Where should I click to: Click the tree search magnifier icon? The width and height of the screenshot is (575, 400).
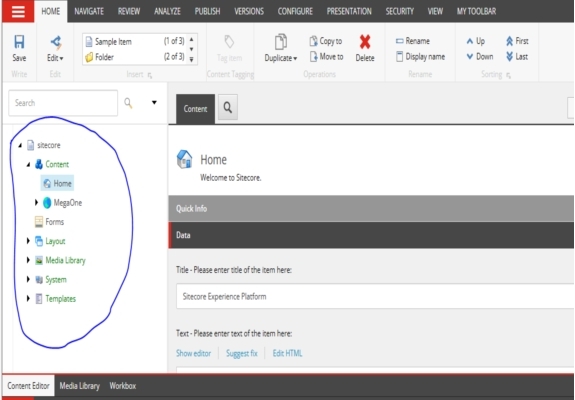128,103
